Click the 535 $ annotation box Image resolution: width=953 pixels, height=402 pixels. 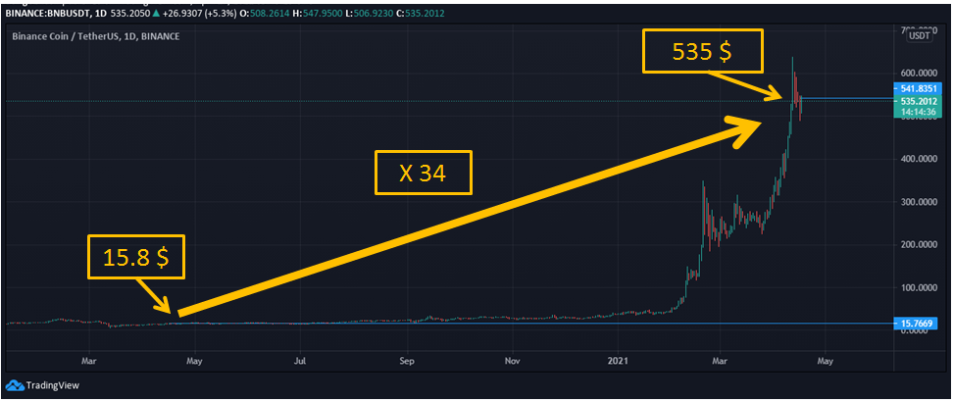702,51
